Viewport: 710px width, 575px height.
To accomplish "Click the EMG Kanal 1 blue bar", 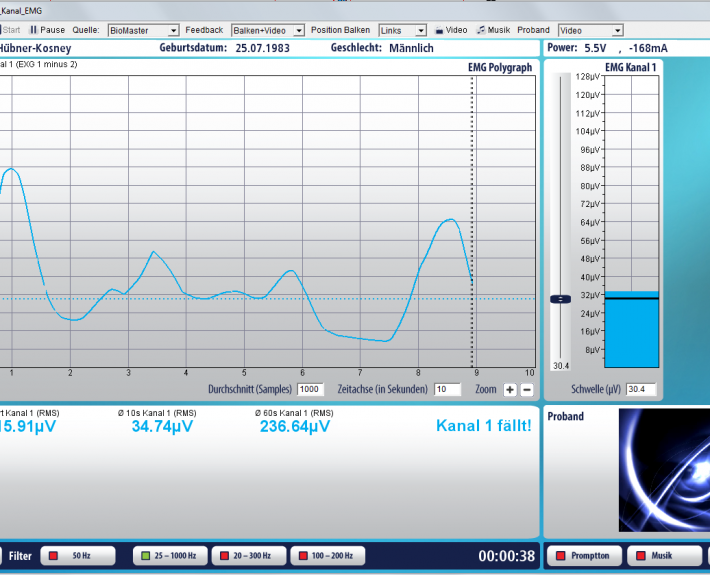I will (x=632, y=329).
